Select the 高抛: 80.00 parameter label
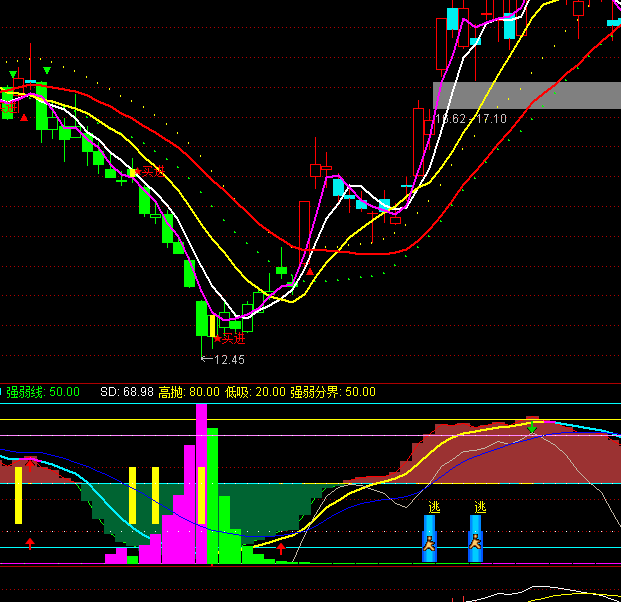 [189, 392]
